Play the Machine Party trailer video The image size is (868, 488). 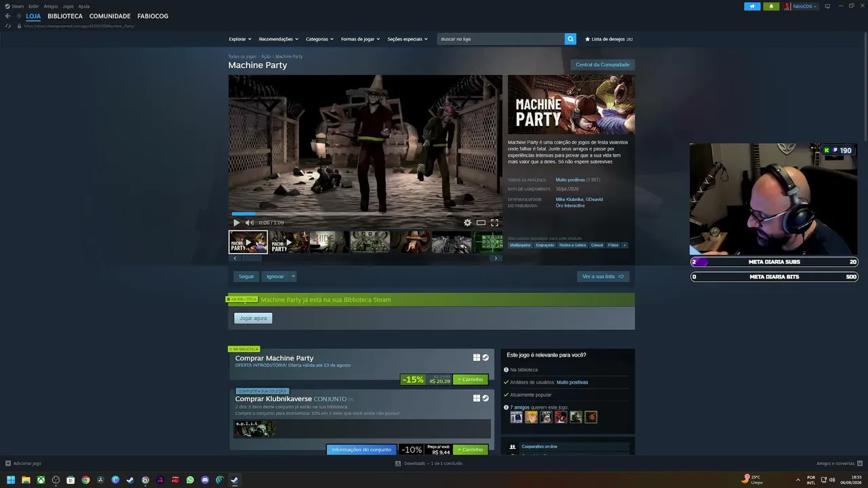237,222
